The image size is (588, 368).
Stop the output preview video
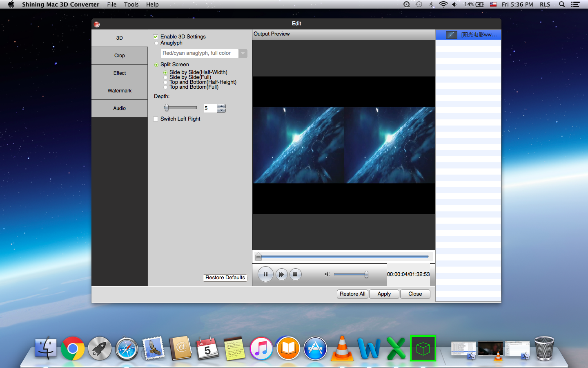pyautogui.click(x=295, y=274)
